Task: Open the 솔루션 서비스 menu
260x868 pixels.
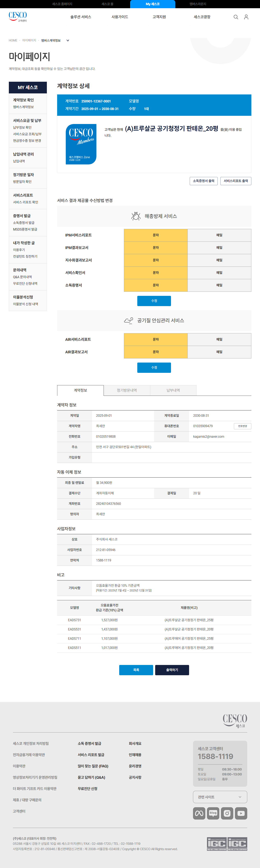Action: coord(81,17)
